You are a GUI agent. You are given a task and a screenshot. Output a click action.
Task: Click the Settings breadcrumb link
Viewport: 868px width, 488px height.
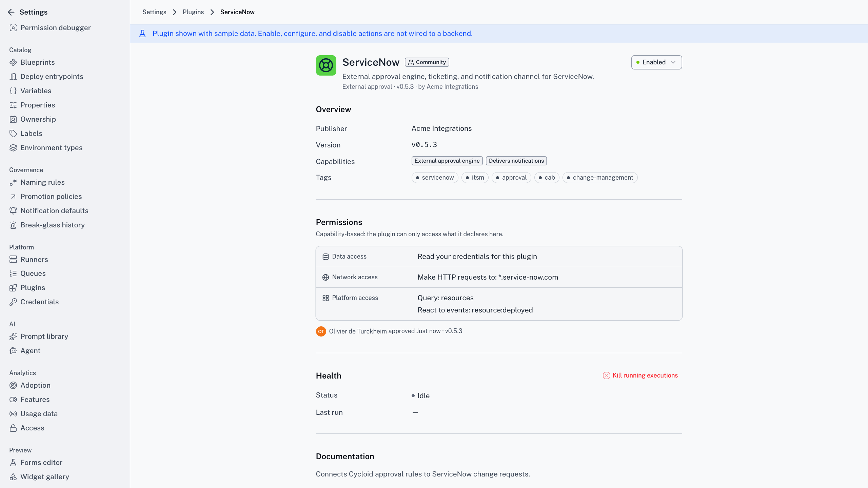(154, 12)
